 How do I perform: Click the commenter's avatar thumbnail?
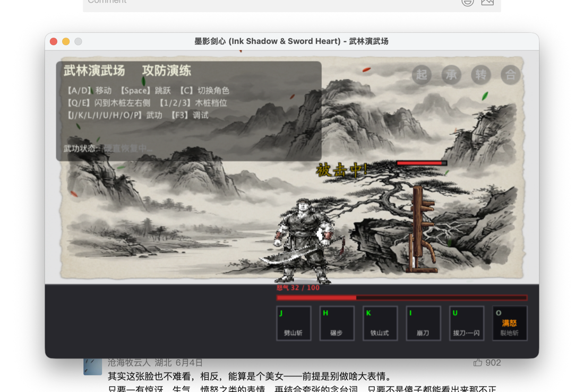click(92, 367)
